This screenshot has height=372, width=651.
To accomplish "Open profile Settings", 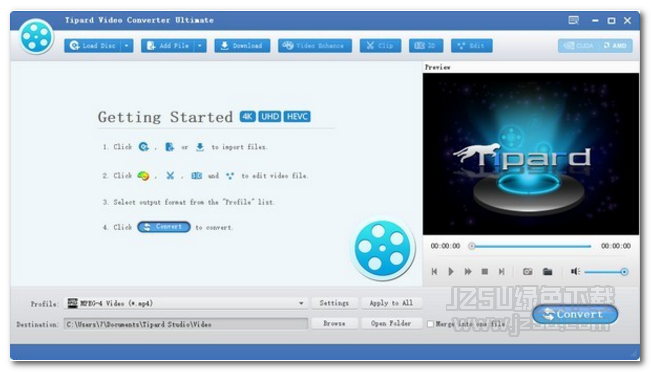I will click(334, 303).
